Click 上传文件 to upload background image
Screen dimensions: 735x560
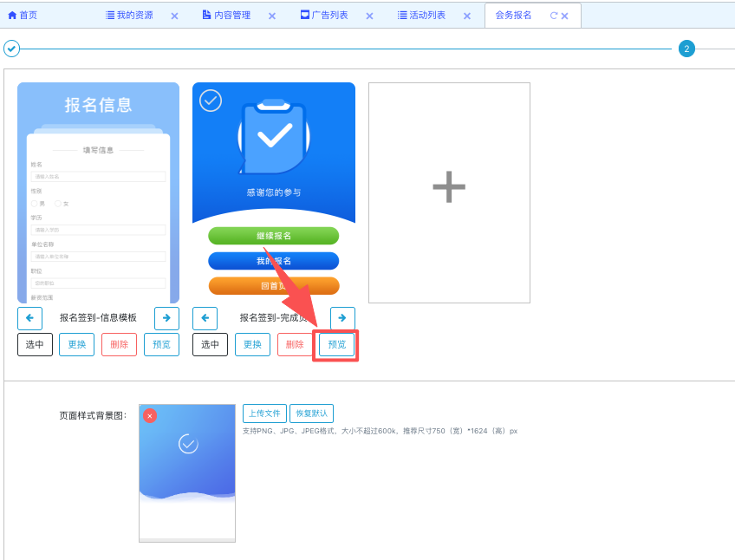click(264, 413)
